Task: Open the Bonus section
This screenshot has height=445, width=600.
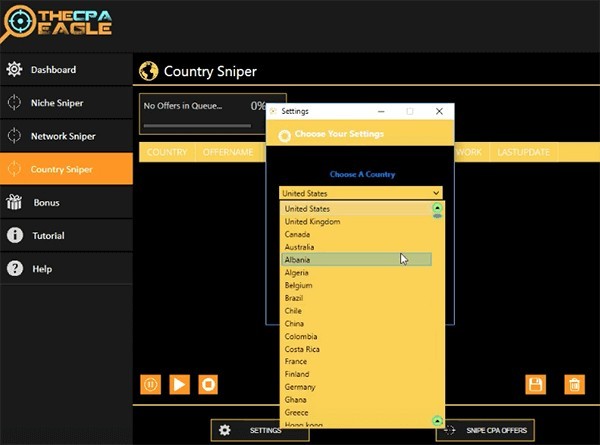Action: pyautogui.click(x=66, y=202)
